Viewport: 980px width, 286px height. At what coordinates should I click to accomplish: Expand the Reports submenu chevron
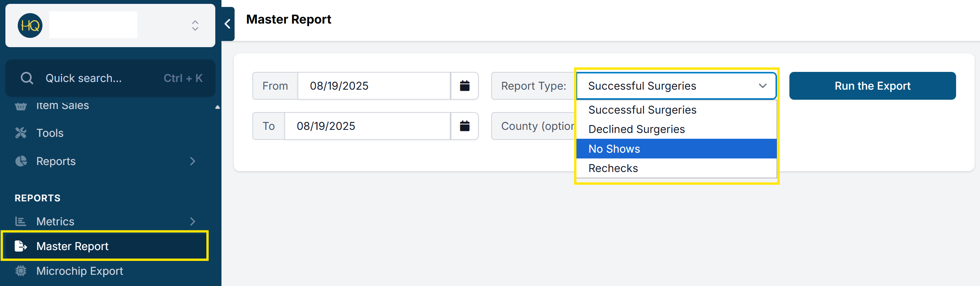tap(193, 161)
